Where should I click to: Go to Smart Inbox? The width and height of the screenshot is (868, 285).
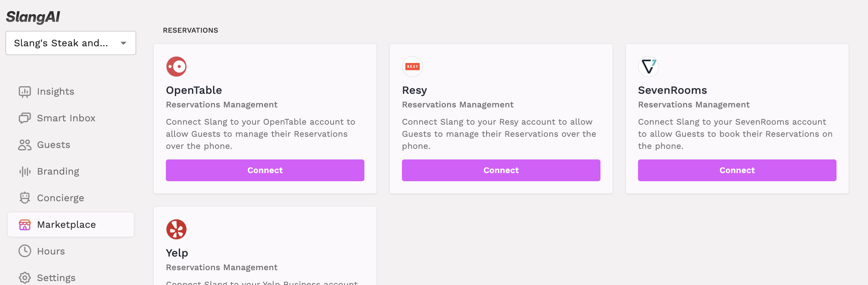point(66,118)
